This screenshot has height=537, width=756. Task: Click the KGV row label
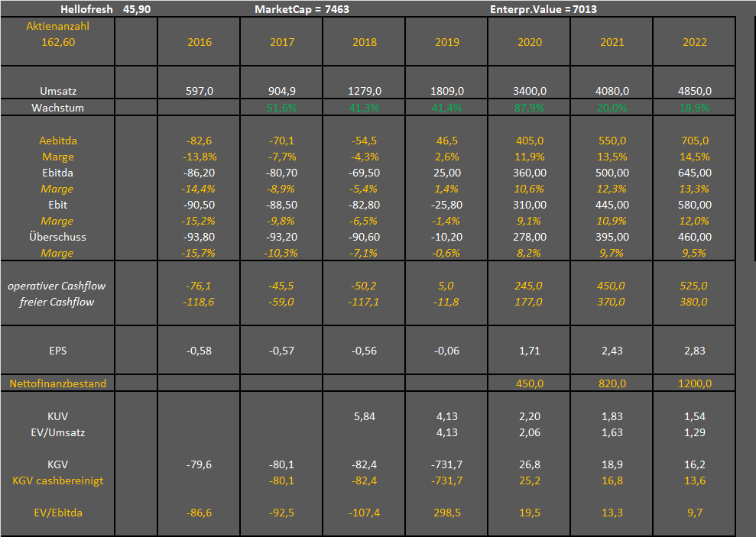click(58, 464)
